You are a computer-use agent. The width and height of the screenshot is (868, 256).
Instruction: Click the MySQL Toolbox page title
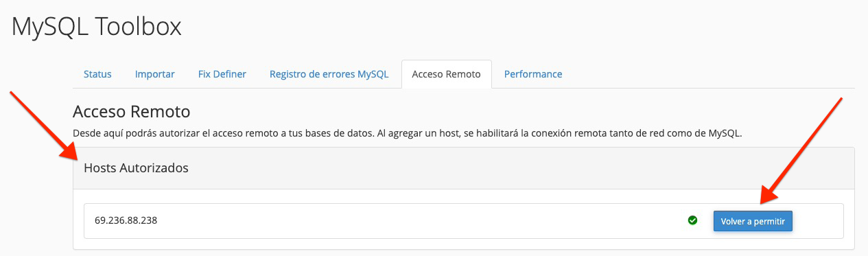[x=97, y=26]
